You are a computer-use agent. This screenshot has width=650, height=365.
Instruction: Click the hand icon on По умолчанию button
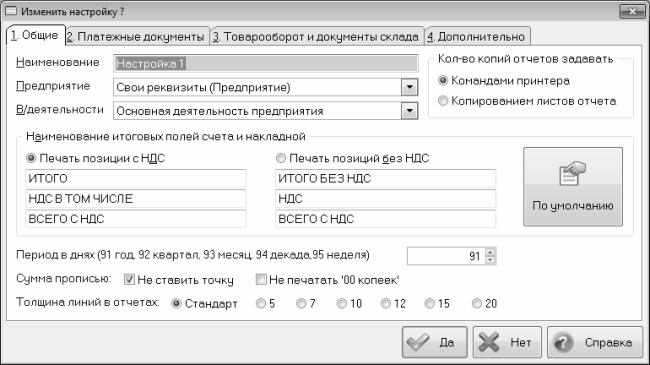click(572, 174)
